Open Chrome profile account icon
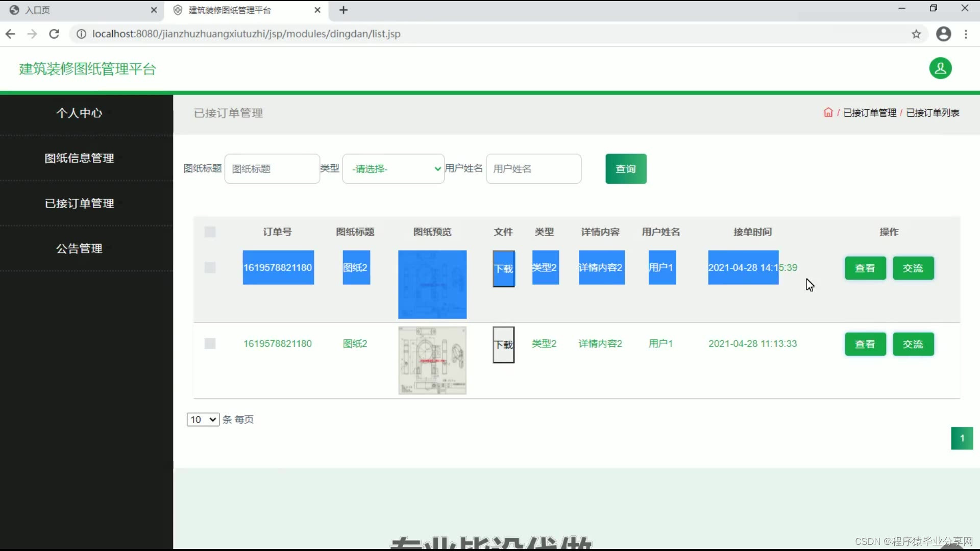 coord(943,34)
